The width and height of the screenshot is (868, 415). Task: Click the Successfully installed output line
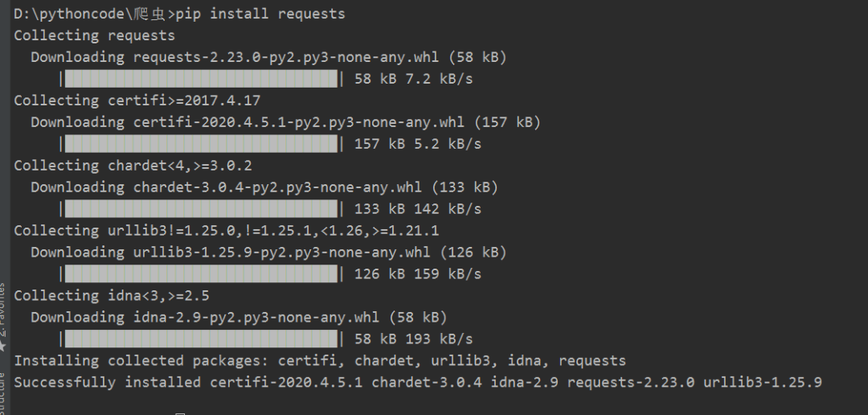pos(418,382)
